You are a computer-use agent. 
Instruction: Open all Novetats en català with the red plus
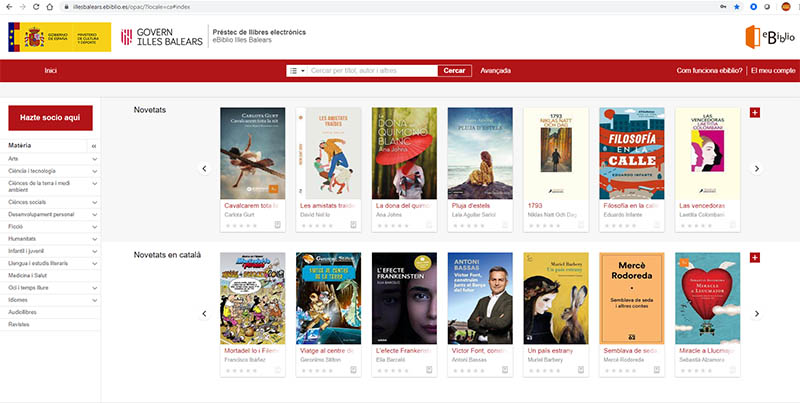755,258
